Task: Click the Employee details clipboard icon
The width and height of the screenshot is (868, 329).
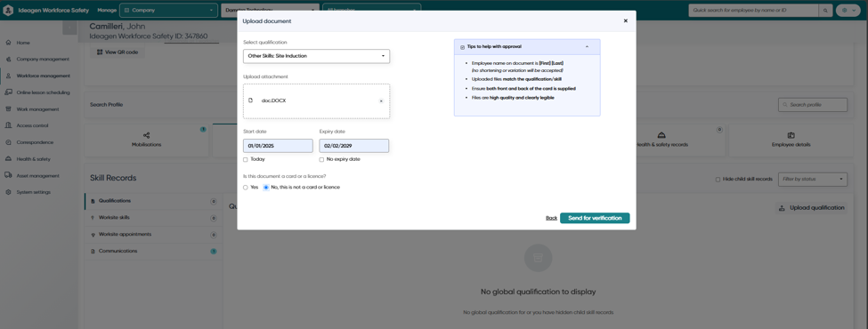Action: click(791, 135)
